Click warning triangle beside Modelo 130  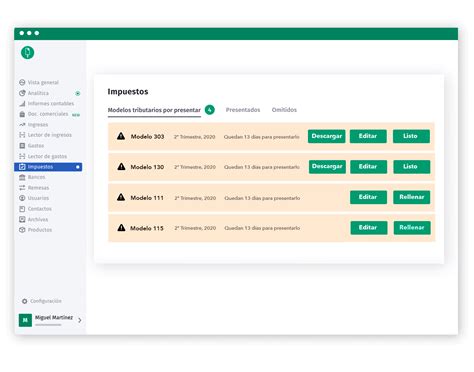(121, 166)
